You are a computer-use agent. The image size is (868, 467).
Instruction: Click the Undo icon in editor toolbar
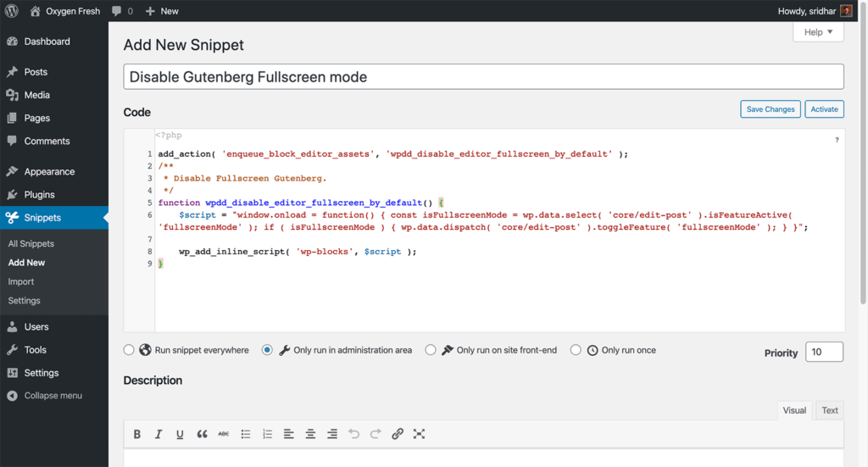pos(353,434)
